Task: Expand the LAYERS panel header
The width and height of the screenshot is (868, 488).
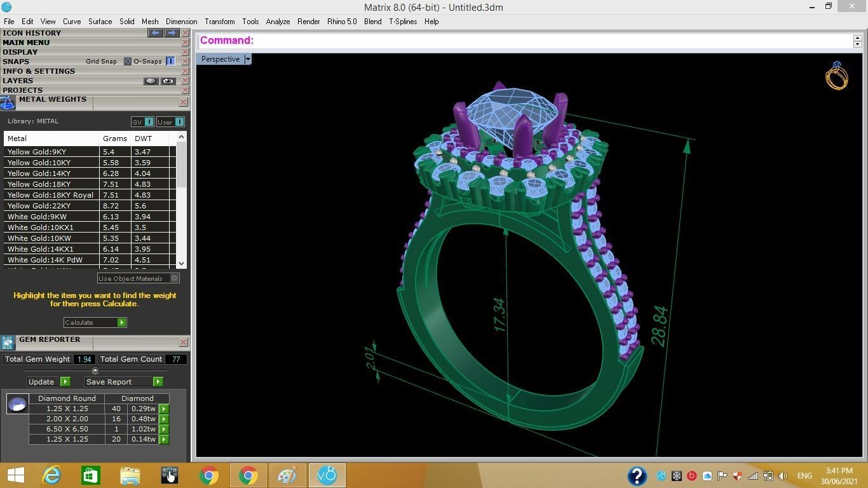Action: (18, 81)
